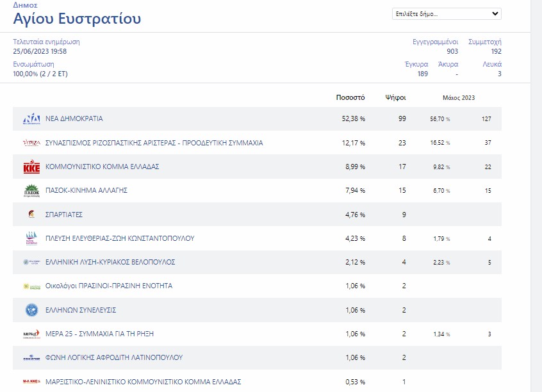This screenshot has width=542, height=392.
Task: Click the ΣΥΡΙΖΑ party logo
Action: [31, 142]
